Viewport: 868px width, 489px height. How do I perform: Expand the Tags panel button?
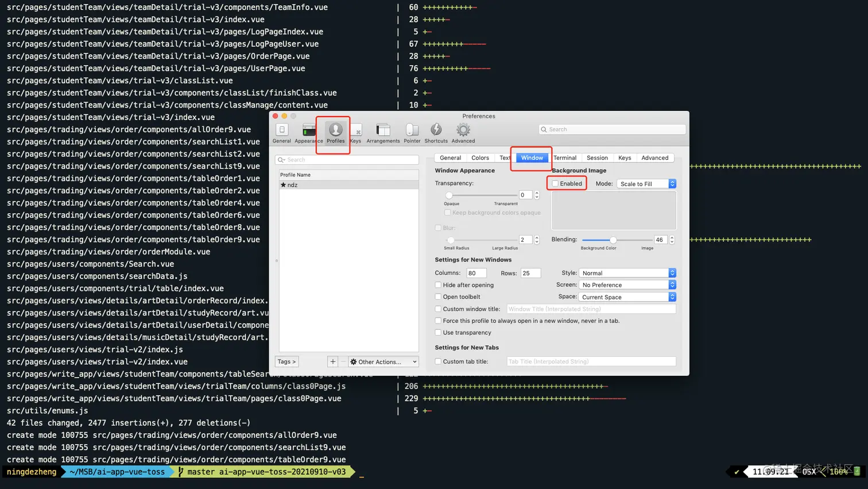[x=286, y=361]
